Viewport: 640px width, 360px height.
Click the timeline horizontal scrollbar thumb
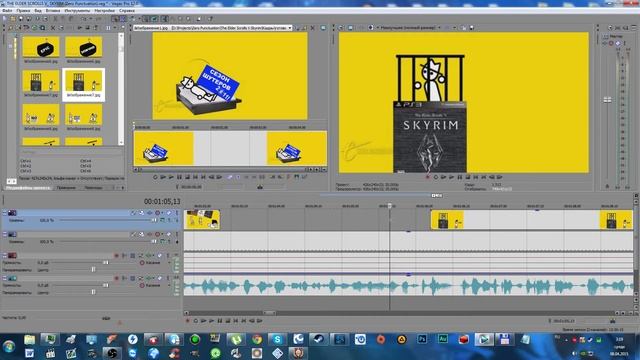(268, 313)
